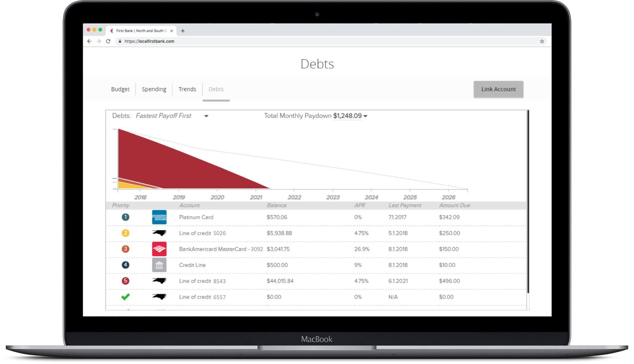Click the Link Account button
634x364 pixels.
pos(498,89)
